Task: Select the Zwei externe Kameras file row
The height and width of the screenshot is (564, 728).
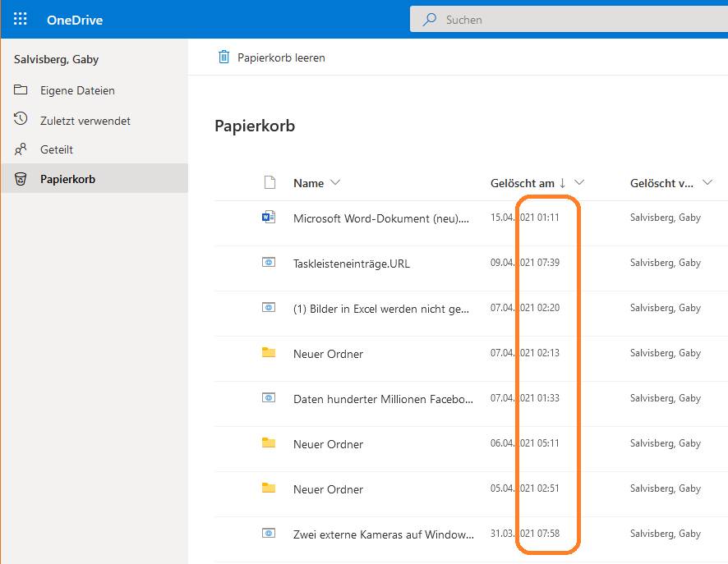Action: [x=383, y=534]
